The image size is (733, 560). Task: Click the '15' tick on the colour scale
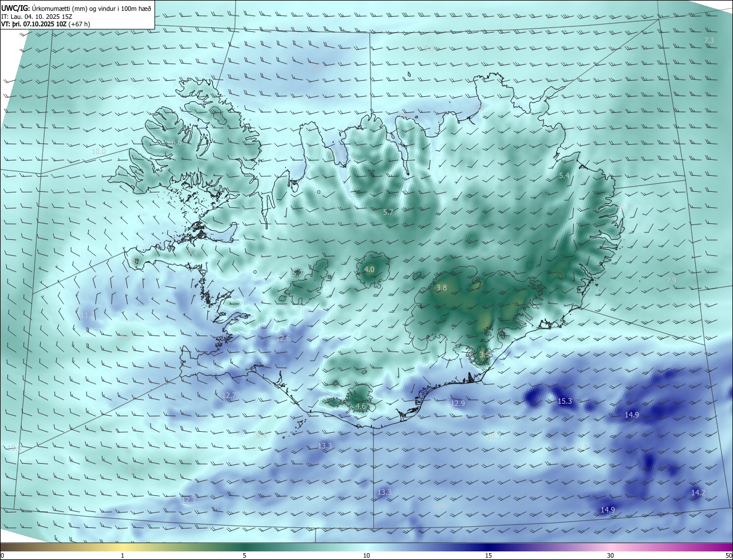point(488,555)
